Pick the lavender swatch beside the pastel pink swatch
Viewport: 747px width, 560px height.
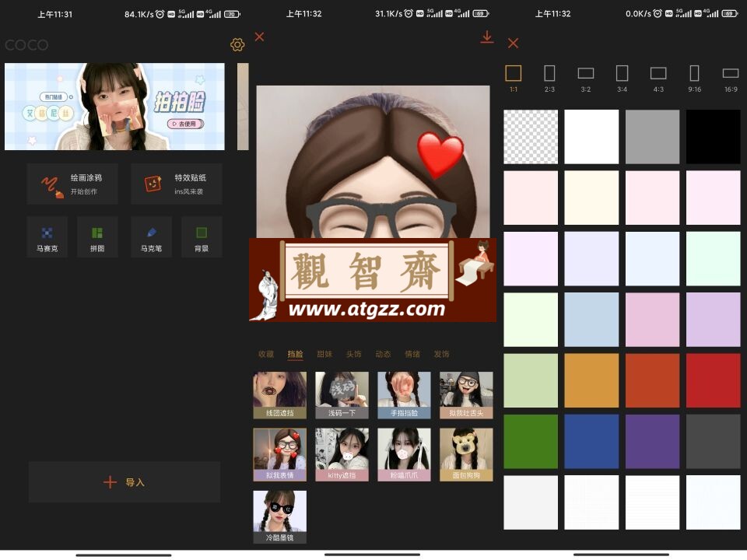(x=714, y=320)
